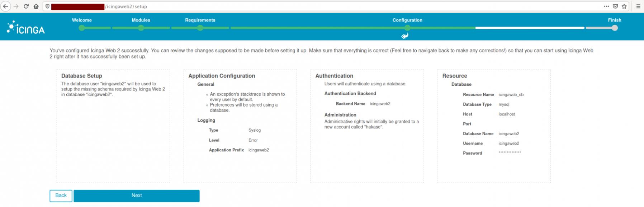
Task: Click the Port label
Action: (x=467, y=124)
